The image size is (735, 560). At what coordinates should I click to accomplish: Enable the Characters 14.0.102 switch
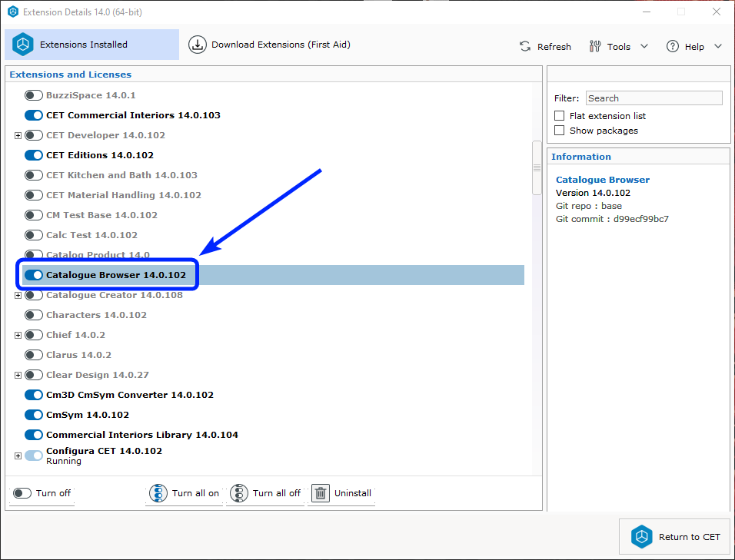tap(34, 315)
